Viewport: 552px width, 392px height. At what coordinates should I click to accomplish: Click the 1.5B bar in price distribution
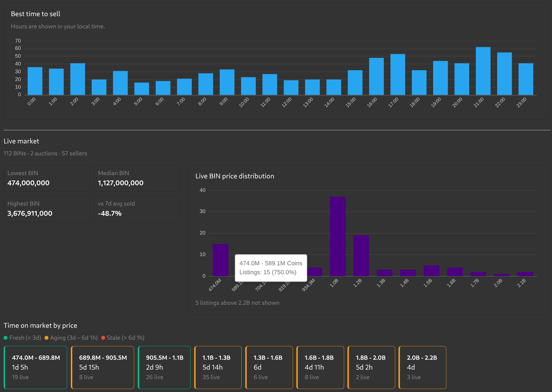tap(431, 271)
